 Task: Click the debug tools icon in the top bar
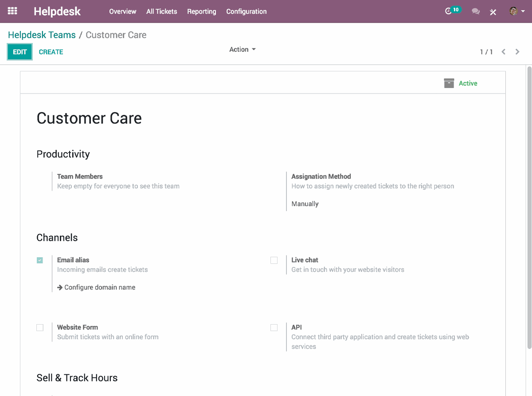point(493,12)
